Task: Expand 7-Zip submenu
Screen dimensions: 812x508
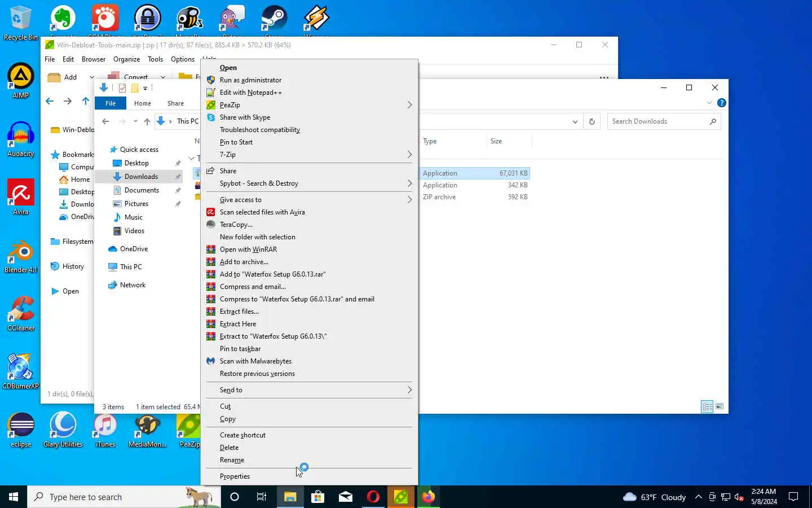Action: (x=409, y=155)
